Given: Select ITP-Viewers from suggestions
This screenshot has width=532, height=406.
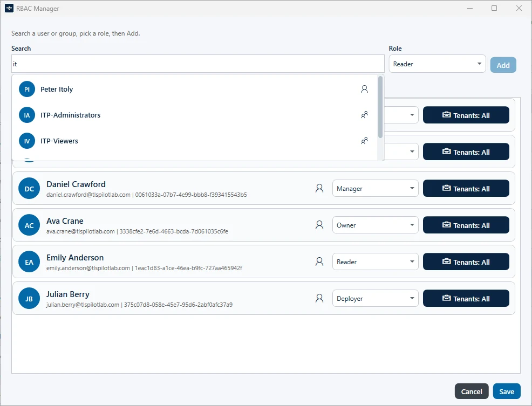Looking at the screenshot, I should [194, 141].
